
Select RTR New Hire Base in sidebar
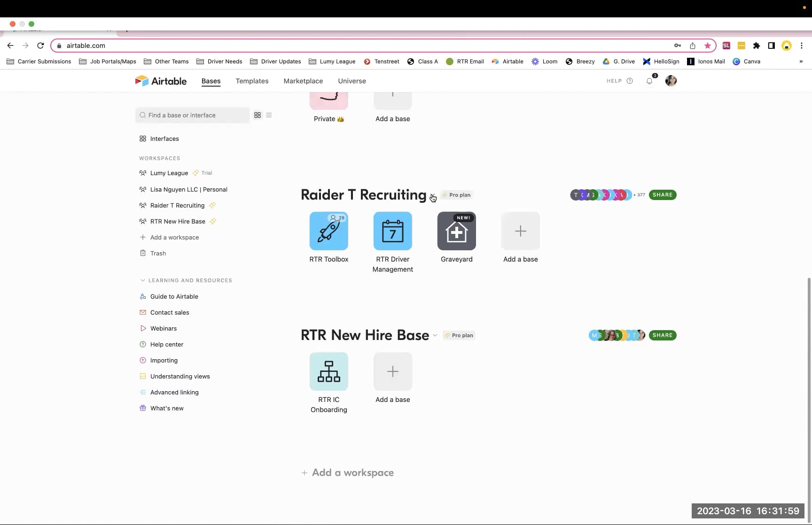point(178,221)
